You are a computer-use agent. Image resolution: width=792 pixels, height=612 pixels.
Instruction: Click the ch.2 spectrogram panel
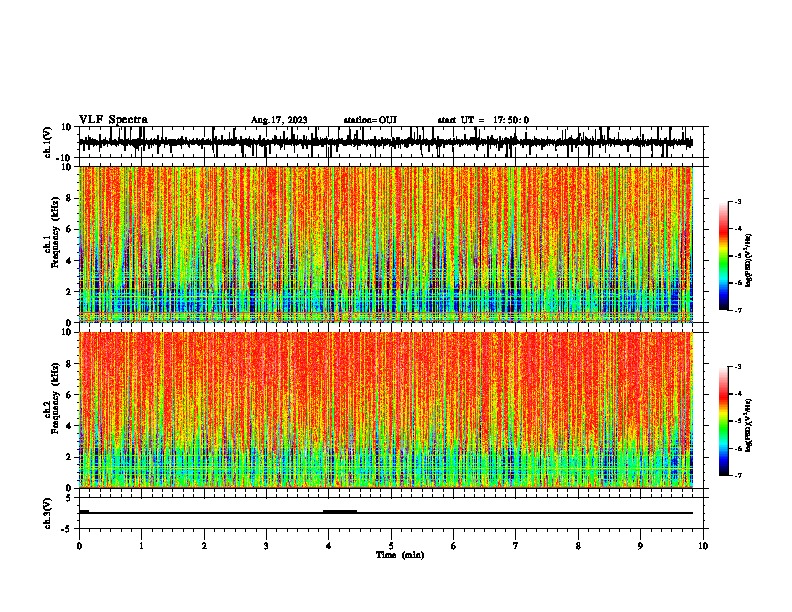pyautogui.click(x=386, y=410)
